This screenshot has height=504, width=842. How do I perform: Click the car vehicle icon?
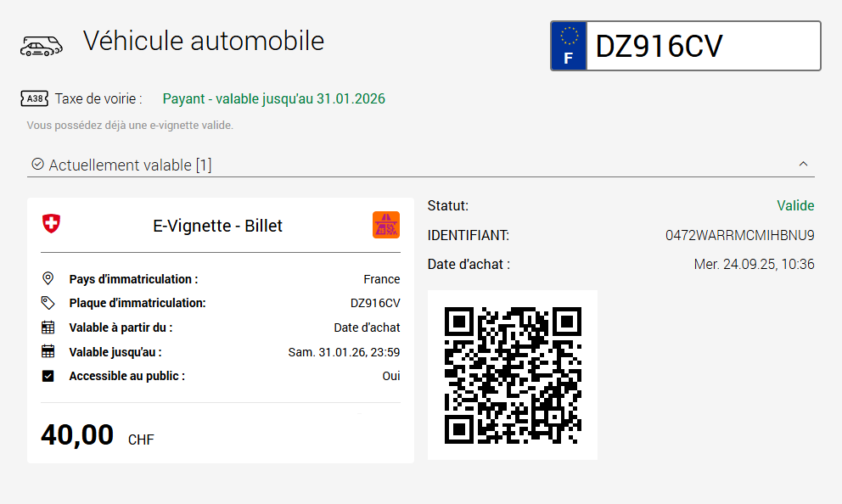click(x=41, y=47)
